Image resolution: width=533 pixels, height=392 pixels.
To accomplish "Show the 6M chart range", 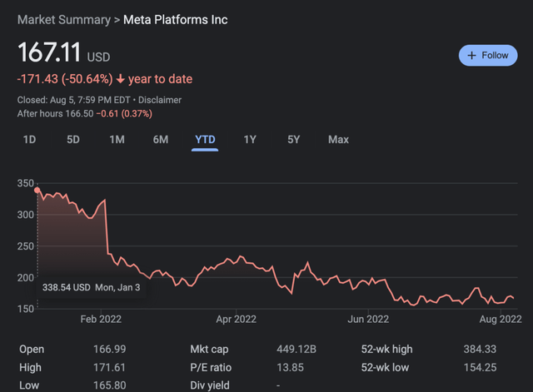I will [161, 139].
